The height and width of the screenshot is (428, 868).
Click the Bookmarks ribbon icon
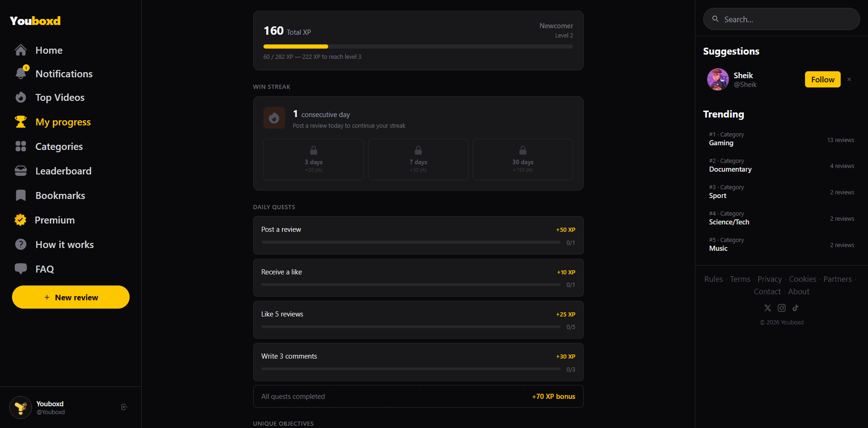click(x=21, y=195)
